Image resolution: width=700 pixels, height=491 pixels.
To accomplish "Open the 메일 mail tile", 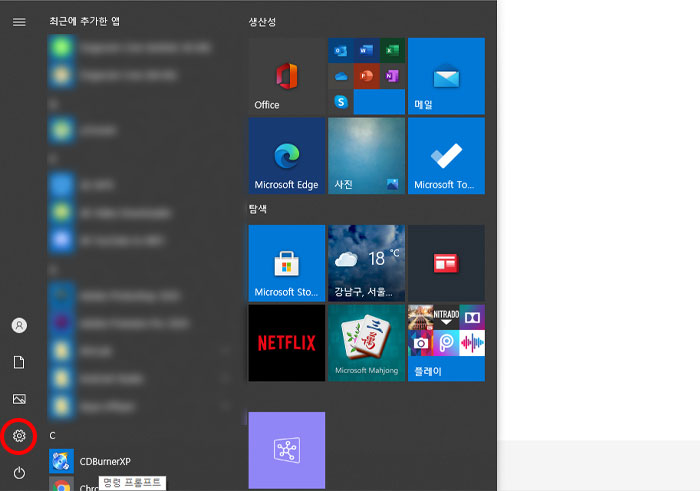I will tap(446, 76).
